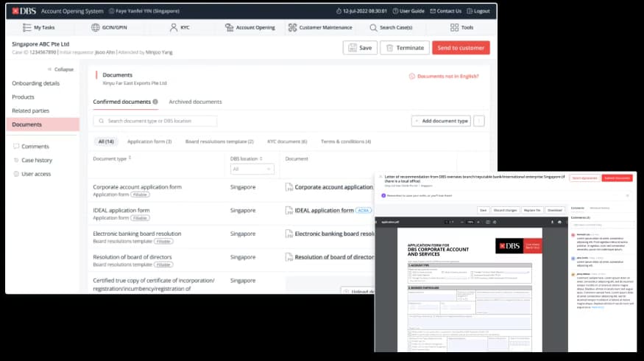Click the more options icon beside Add document type
Image resolution: width=644 pixels, height=361 pixels.
point(479,121)
